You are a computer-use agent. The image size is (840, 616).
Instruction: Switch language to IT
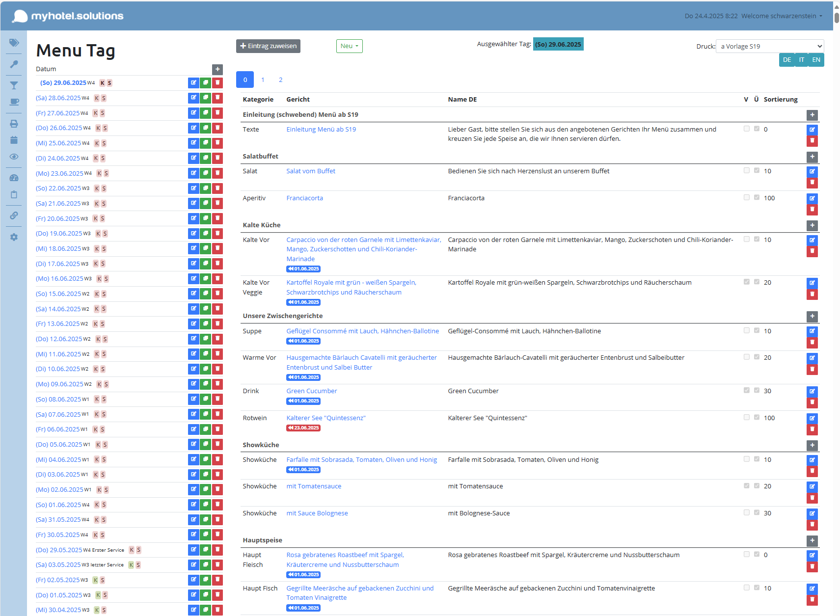801,60
